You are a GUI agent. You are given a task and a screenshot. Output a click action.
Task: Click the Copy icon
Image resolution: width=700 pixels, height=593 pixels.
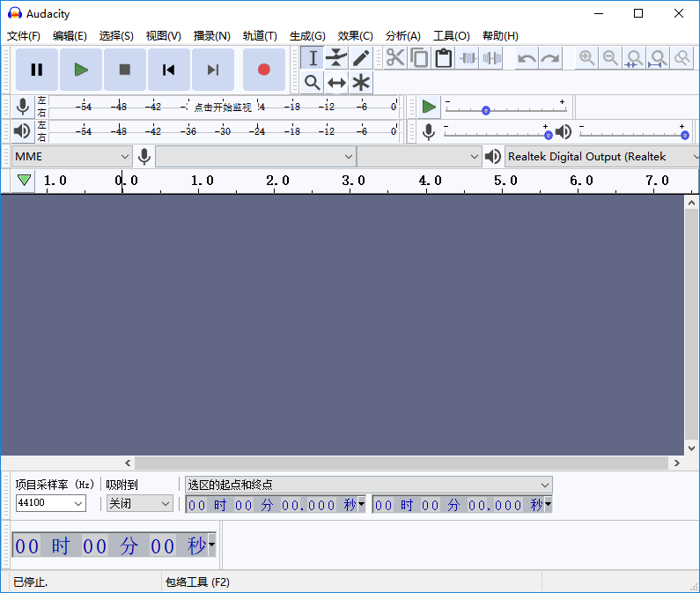tap(420, 58)
